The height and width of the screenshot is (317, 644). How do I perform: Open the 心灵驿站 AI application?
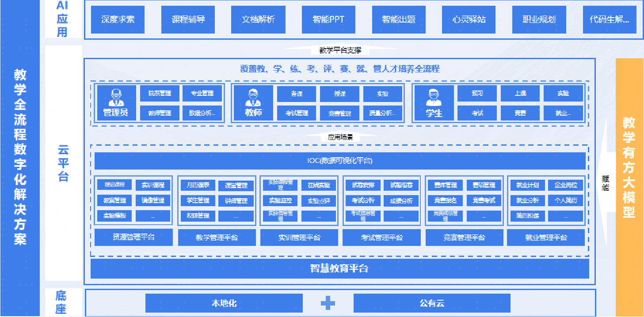coord(468,19)
